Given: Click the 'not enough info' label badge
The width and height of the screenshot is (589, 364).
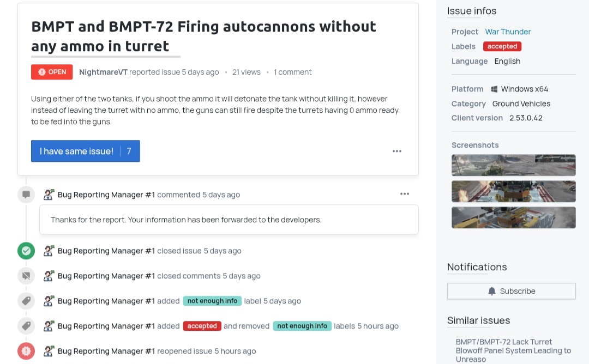Looking at the screenshot, I should (212, 301).
